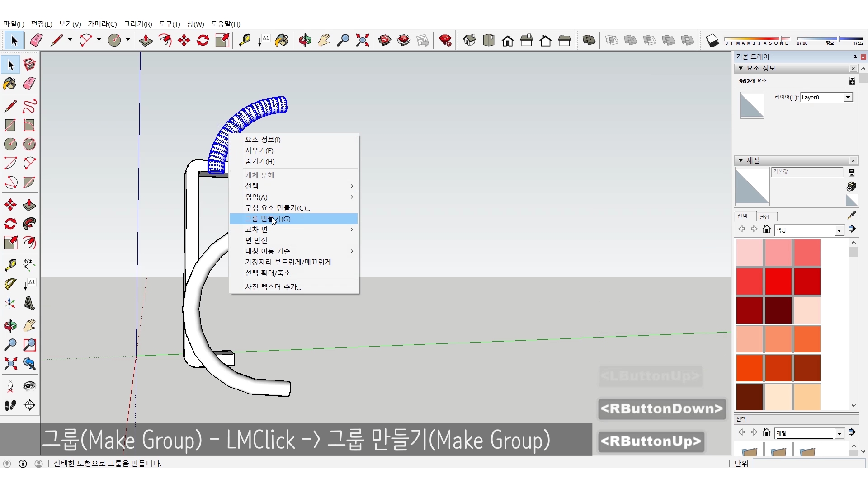Activate the Push/Pull tool in left toolbar
Screen dimensions: 868x488
point(29,205)
